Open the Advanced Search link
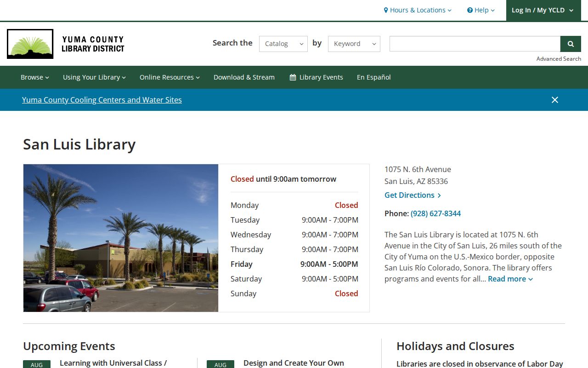Screen dimensions: 588x368 559,59
